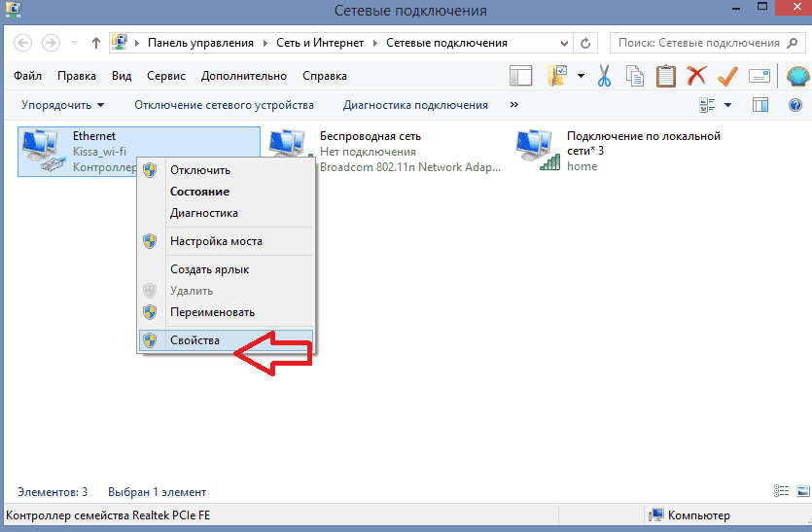
Task: Click Диагностика подключения button
Action: [x=415, y=105]
